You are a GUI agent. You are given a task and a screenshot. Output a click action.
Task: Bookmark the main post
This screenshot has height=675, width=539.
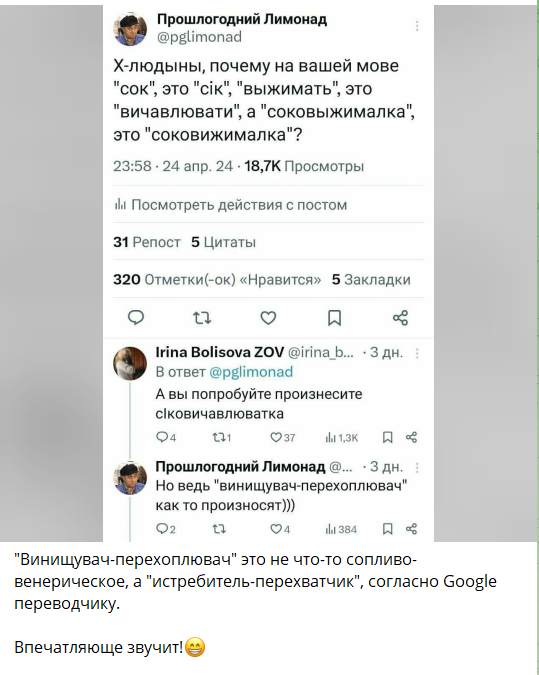tap(335, 318)
